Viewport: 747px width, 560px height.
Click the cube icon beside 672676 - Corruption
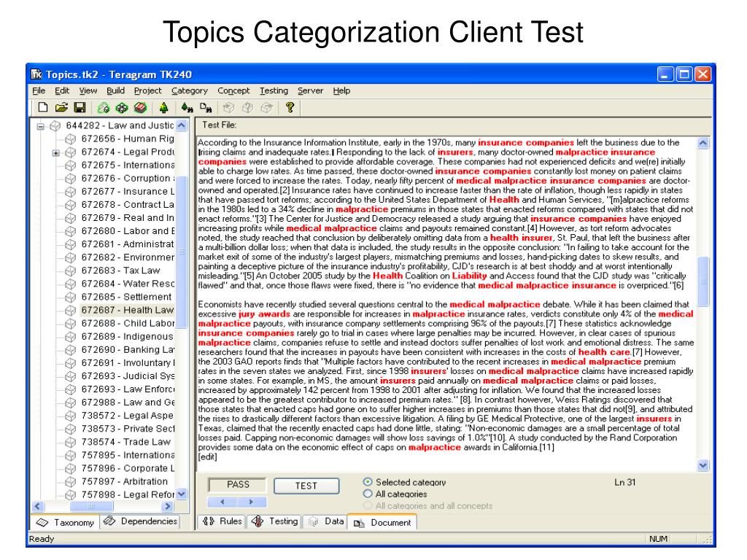click(71, 179)
